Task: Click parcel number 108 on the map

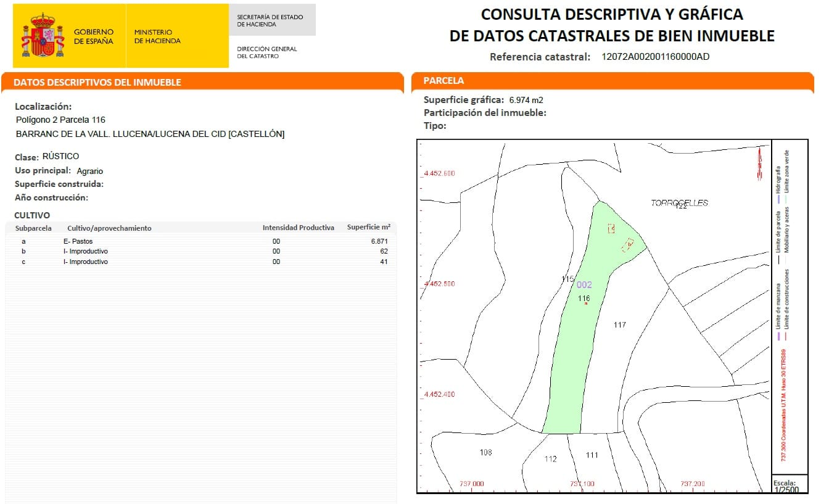Action: 486,453
